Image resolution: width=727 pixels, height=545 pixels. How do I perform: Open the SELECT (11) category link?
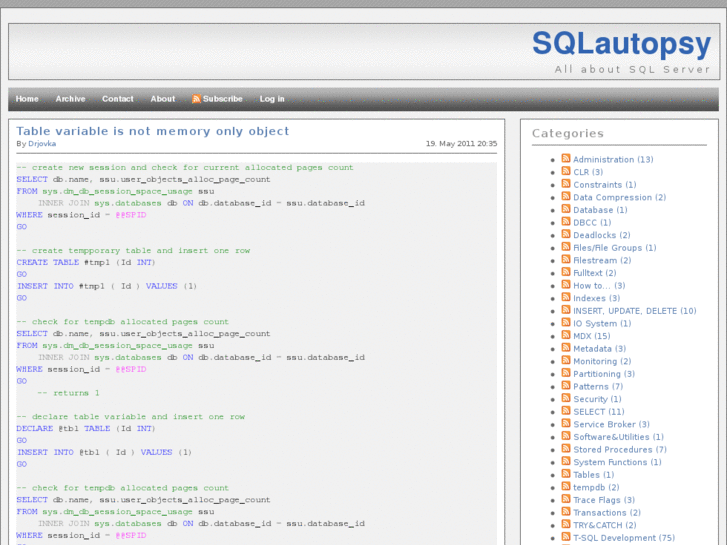click(599, 412)
